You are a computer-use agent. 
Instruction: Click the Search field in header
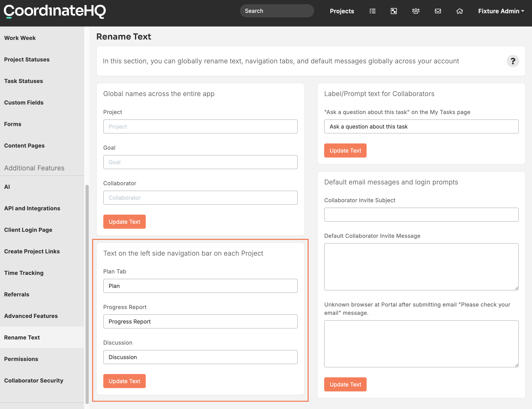(x=277, y=11)
